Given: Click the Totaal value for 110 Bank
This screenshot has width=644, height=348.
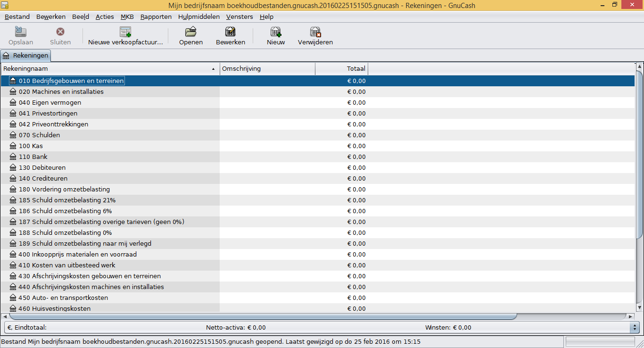Looking at the screenshot, I should coord(356,157).
